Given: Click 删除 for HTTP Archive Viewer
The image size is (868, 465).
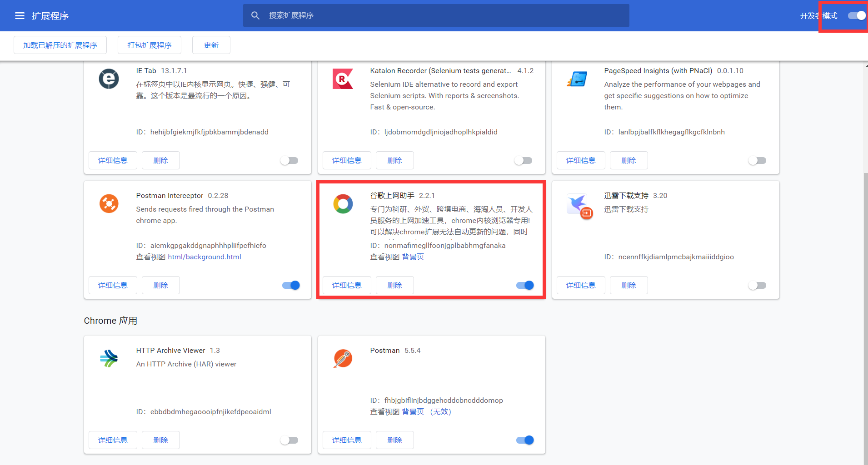Looking at the screenshot, I should pyautogui.click(x=161, y=440).
